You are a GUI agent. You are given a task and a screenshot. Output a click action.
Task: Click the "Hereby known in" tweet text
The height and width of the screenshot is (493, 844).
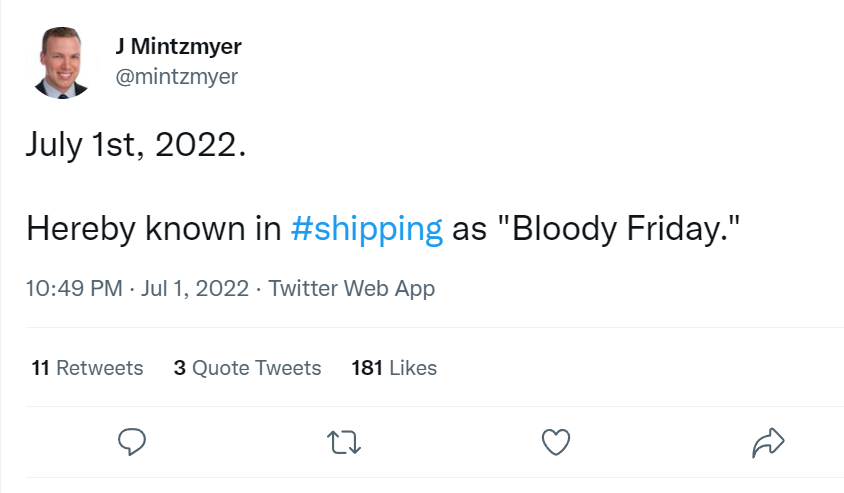click(153, 228)
